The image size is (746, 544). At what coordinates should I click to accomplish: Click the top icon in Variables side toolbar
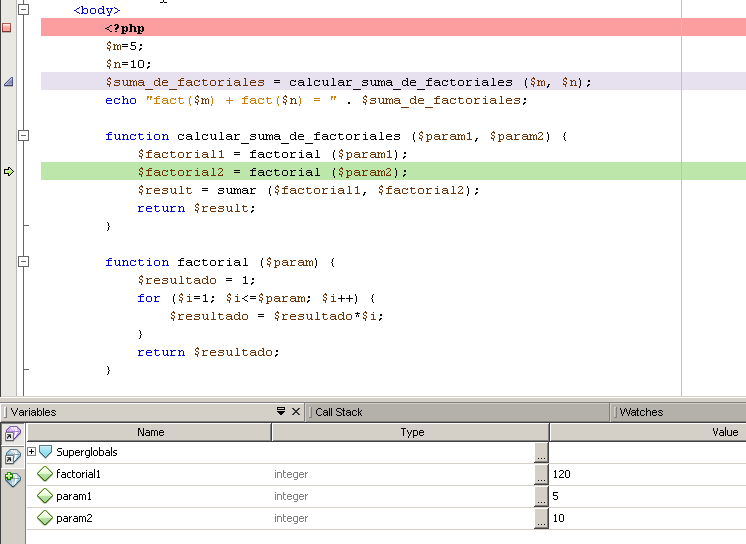pyautogui.click(x=13, y=433)
